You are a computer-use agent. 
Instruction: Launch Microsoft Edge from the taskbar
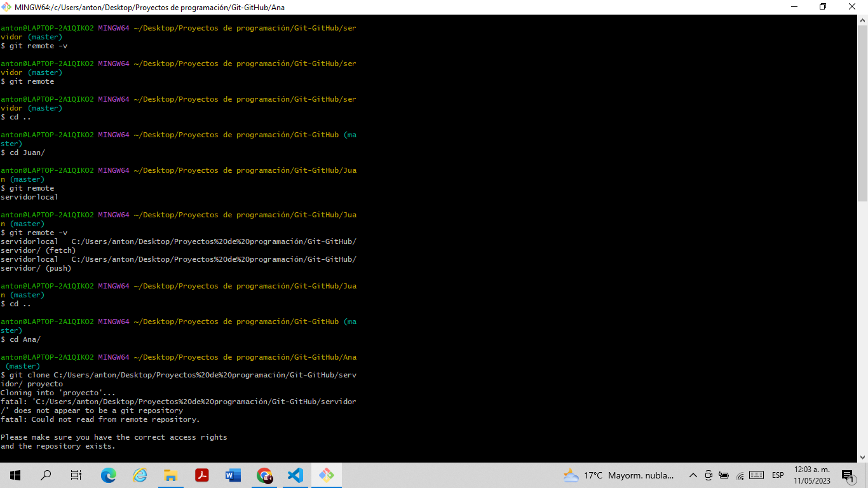109,475
